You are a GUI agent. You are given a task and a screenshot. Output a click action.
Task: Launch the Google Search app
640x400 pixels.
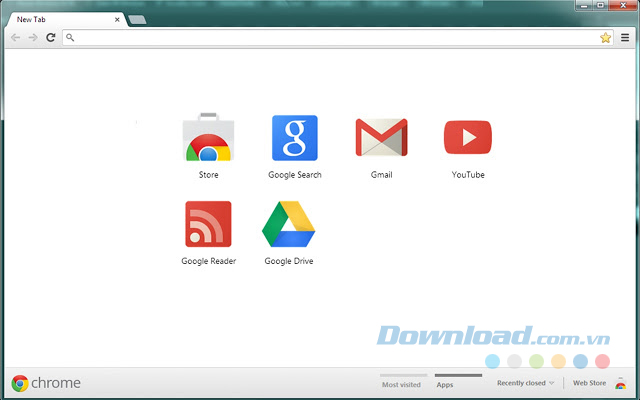pos(295,138)
